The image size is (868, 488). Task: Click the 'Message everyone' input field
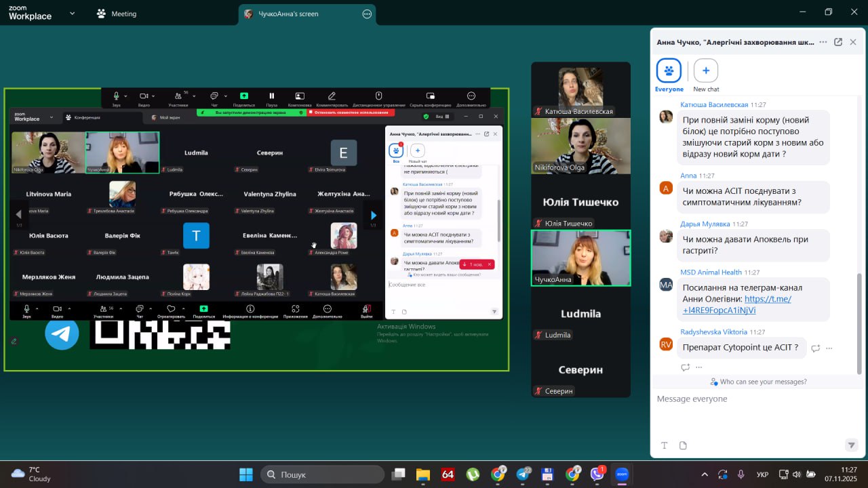tap(746, 399)
